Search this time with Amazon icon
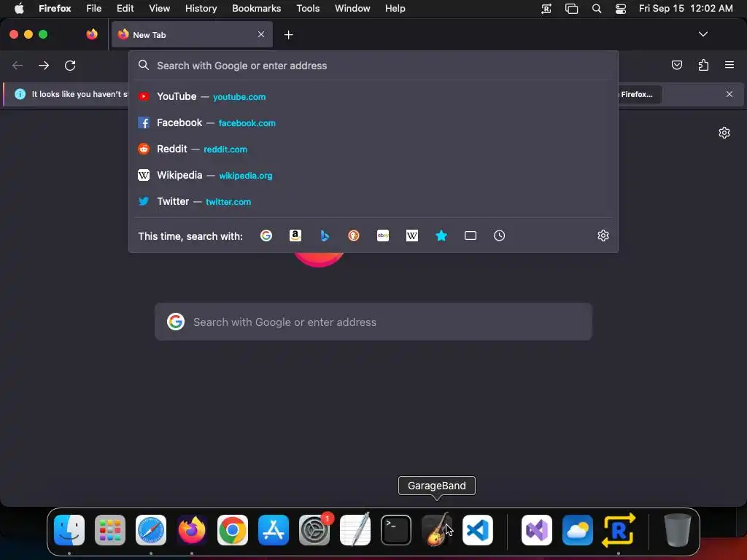This screenshot has width=747, height=560. click(x=295, y=236)
